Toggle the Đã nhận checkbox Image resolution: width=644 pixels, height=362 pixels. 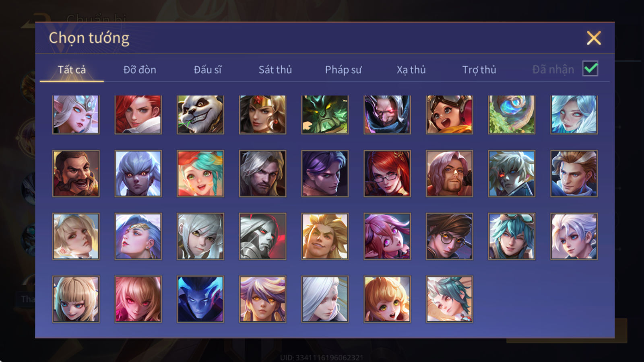coord(590,69)
